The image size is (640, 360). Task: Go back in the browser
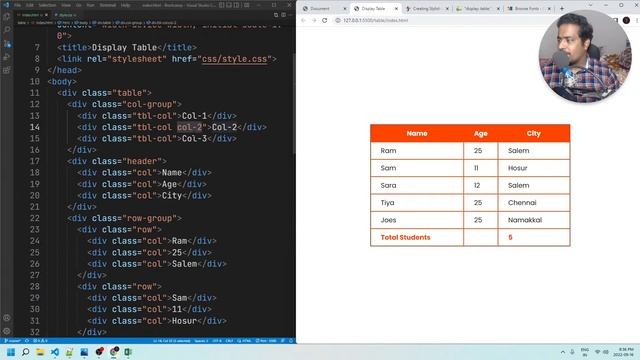pos(303,20)
